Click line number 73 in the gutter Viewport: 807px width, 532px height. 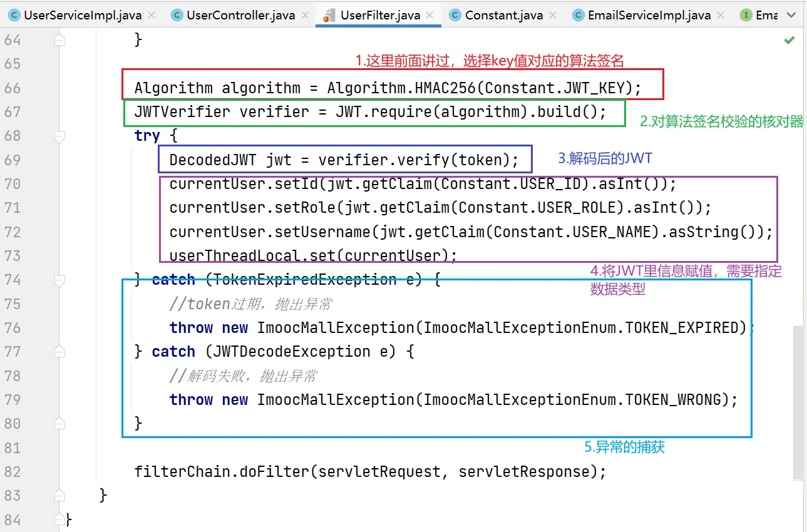(13, 256)
